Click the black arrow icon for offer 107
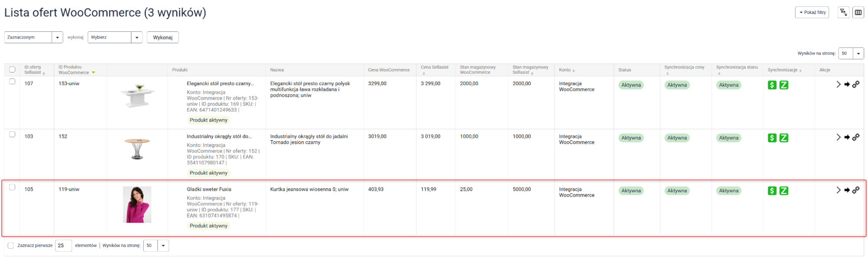 point(847,85)
